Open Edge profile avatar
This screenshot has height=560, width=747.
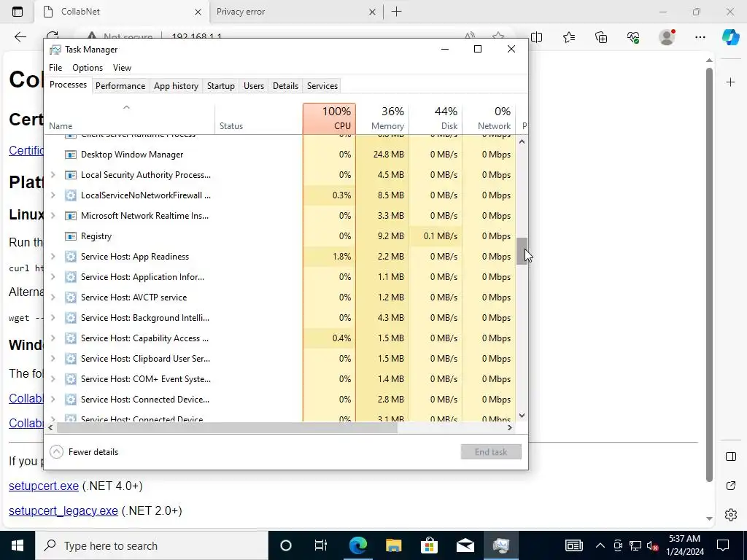[667, 37]
